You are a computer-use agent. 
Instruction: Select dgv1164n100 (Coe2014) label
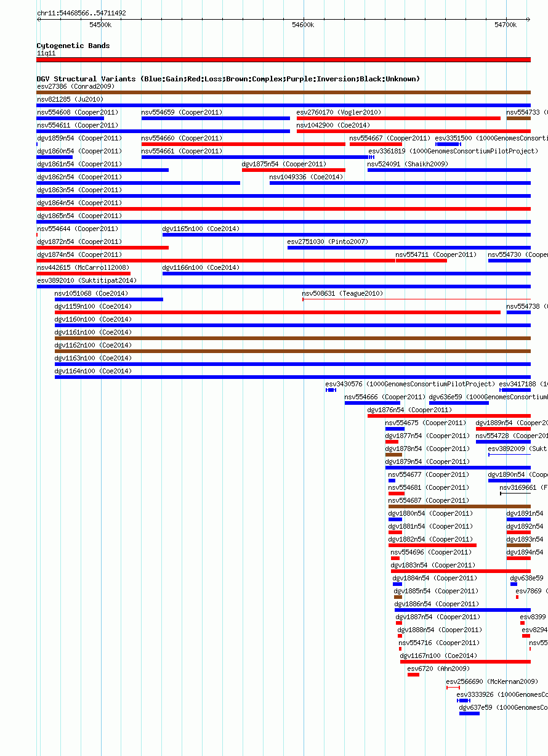[x=94, y=371]
